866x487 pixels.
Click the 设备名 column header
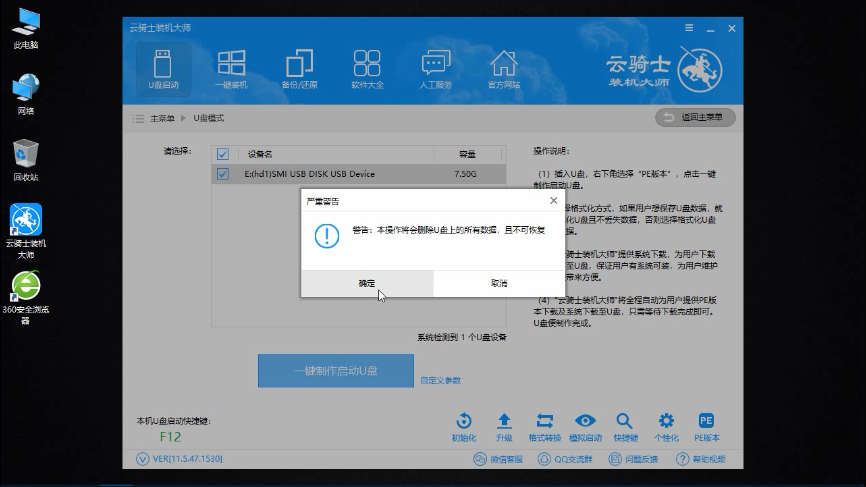click(x=260, y=154)
